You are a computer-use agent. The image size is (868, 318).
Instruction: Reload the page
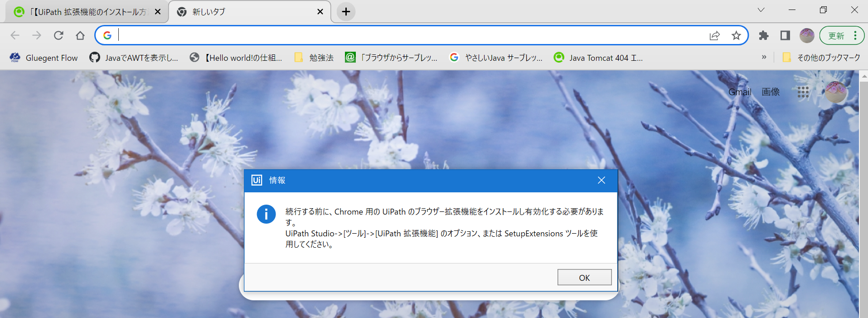tap(58, 35)
